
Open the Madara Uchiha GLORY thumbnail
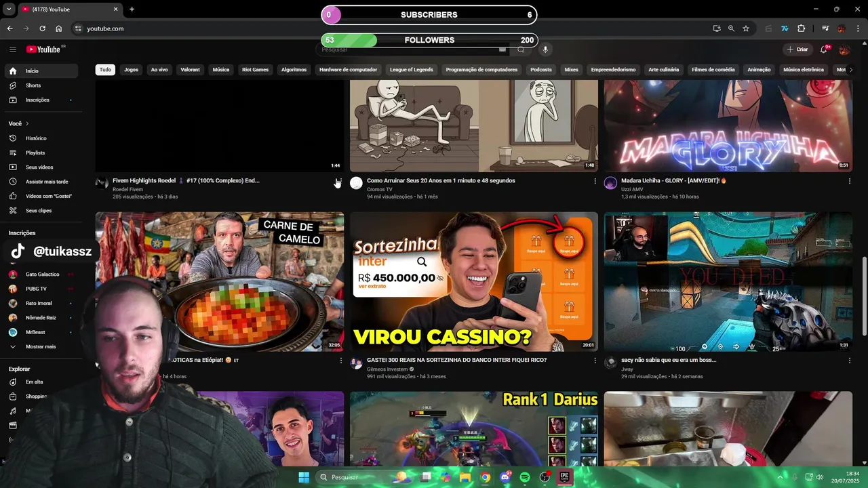coord(728,125)
